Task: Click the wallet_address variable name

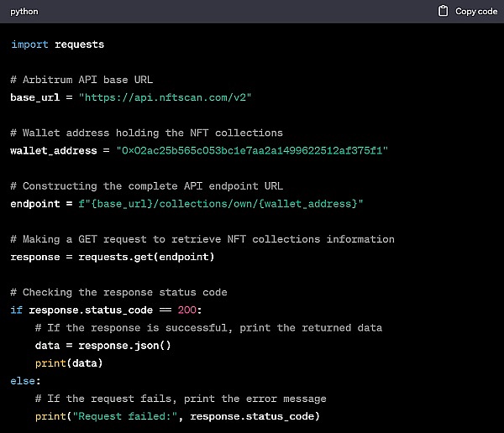Action: click(52, 150)
